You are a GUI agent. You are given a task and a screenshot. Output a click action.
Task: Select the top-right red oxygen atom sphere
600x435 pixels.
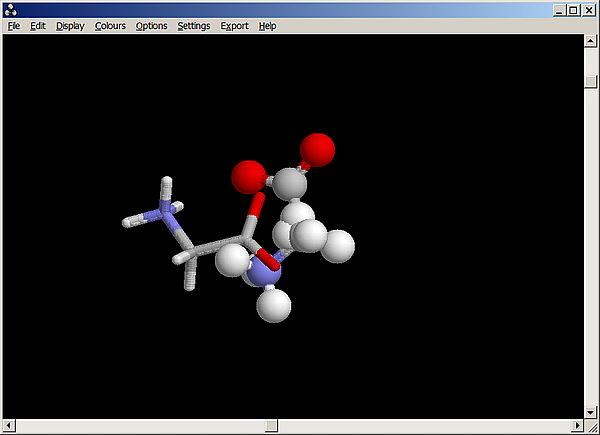[317, 149]
